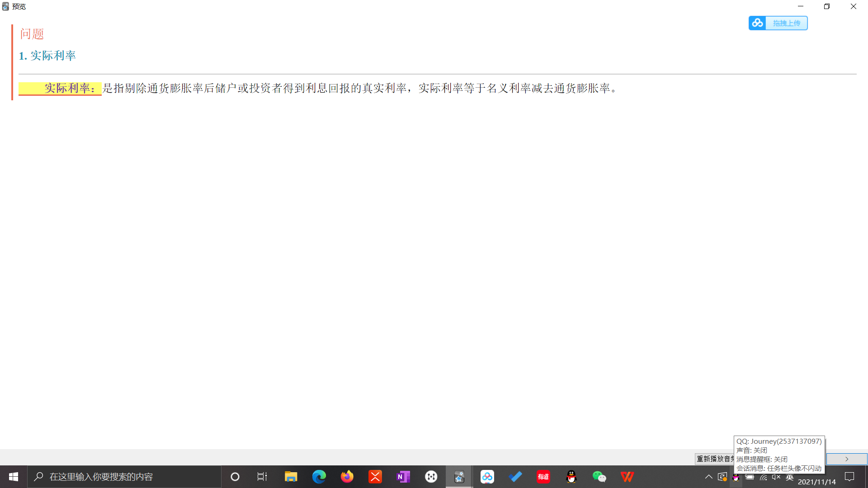Restore down the 预览 preview window
This screenshot has width=868, height=488.
pos(827,6)
